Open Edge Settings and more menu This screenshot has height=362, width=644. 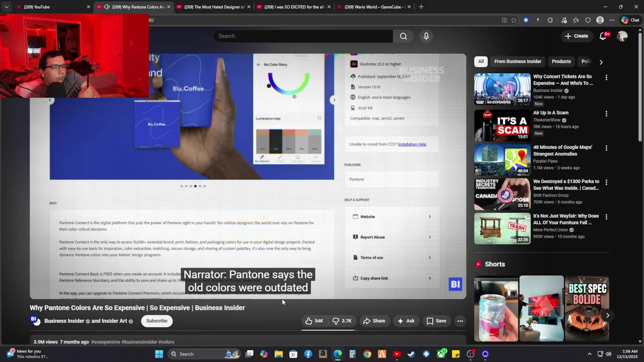tap(612, 20)
